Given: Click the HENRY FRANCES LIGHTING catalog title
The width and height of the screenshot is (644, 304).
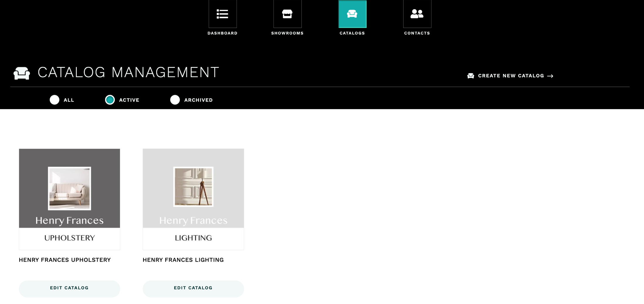Looking at the screenshot, I should pyautogui.click(x=183, y=260).
